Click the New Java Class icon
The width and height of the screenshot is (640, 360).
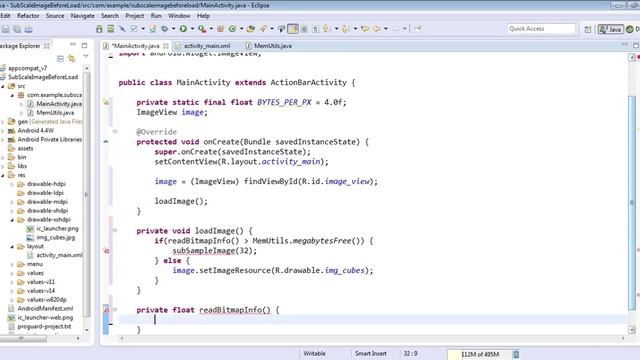[x=232, y=29]
